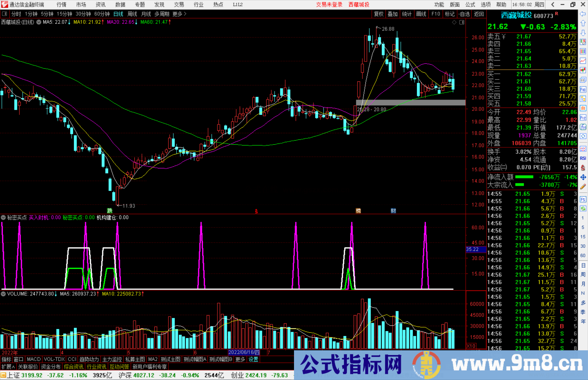Toggle the circle button beside 秘密买点 indicator
Viewport: 588px width, 380px height.
point(3,217)
